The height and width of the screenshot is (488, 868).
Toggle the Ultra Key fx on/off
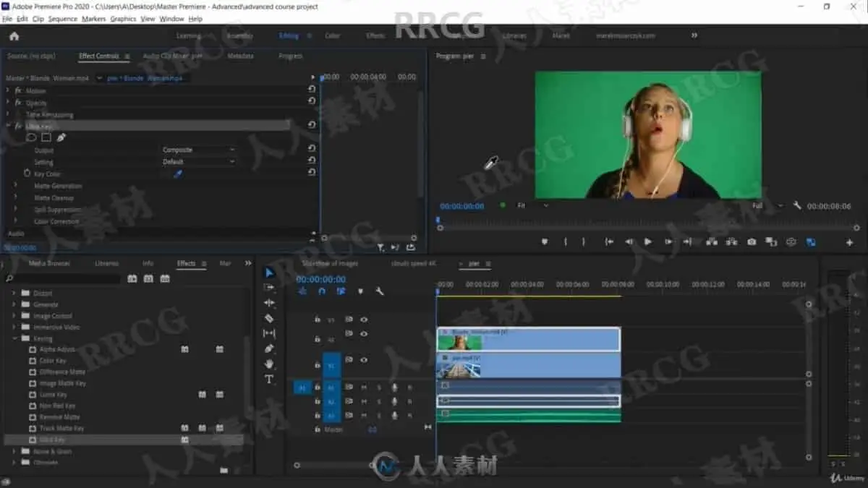18,126
